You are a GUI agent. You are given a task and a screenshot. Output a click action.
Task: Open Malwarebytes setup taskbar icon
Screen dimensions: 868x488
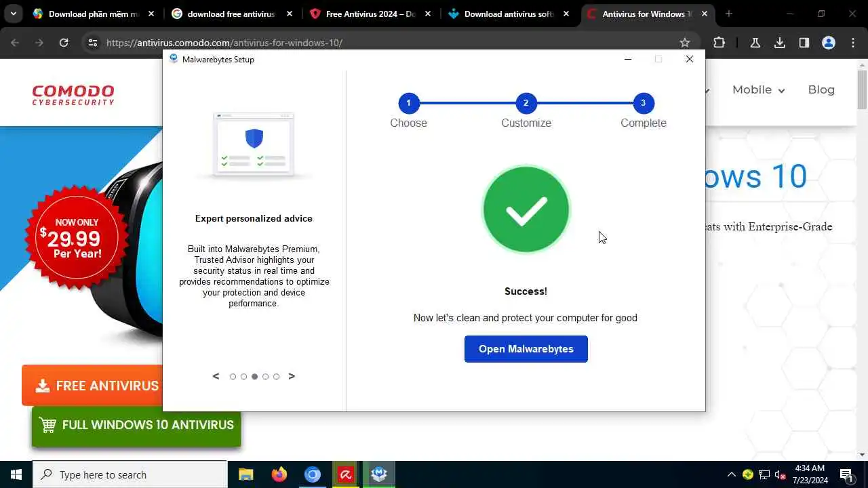[379, 474]
